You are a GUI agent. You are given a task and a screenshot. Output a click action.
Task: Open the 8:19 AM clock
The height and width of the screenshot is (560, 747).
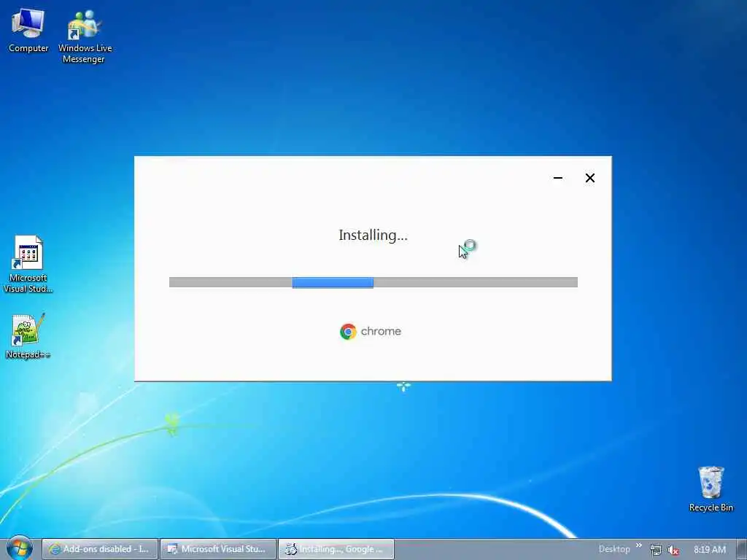click(710, 550)
